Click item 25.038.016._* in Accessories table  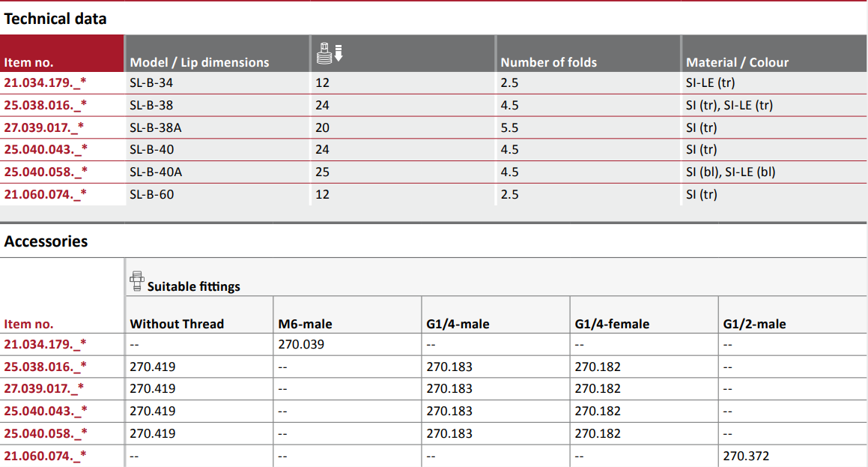pos(46,367)
